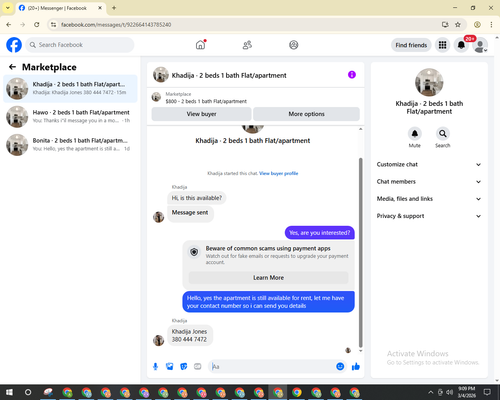Click the chat header title Khadija listing
This screenshot has width=500, height=400.
[229, 75]
